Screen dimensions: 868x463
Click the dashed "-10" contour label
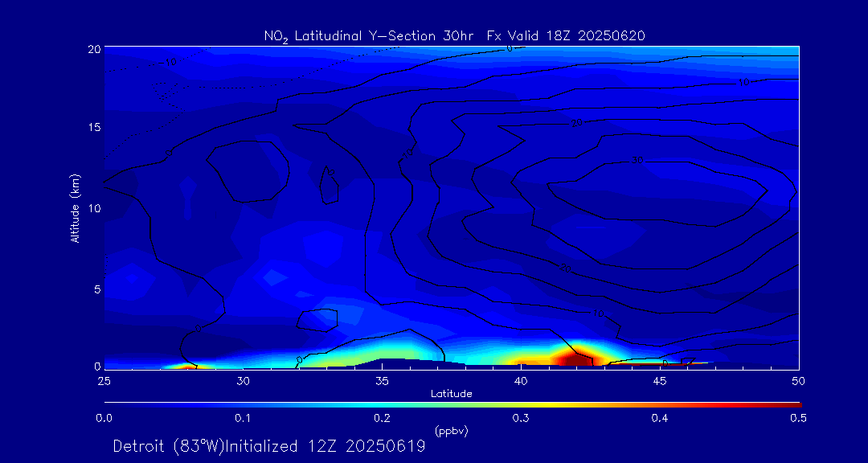tap(168, 62)
